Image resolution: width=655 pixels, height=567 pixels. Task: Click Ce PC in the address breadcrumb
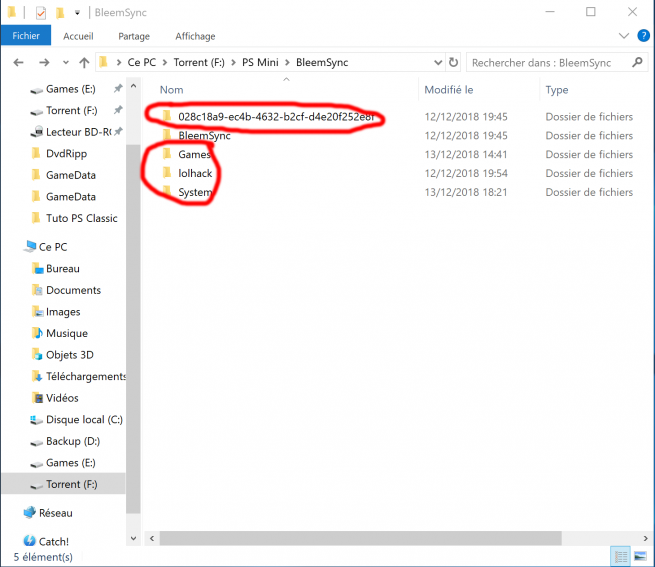point(142,63)
